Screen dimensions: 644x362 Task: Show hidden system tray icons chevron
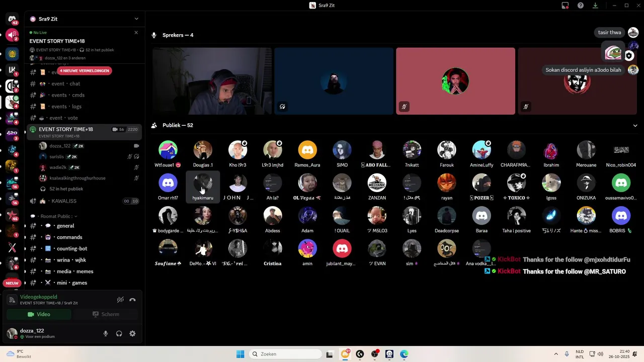[556, 354]
